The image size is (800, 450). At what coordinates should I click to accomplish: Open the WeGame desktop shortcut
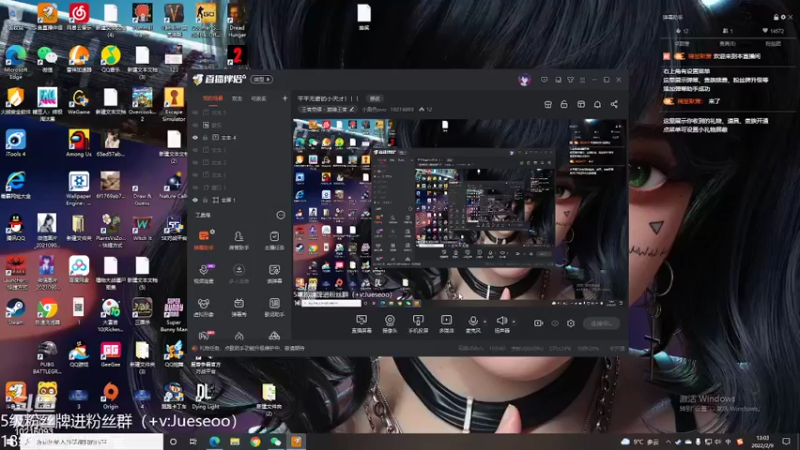pos(79,101)
